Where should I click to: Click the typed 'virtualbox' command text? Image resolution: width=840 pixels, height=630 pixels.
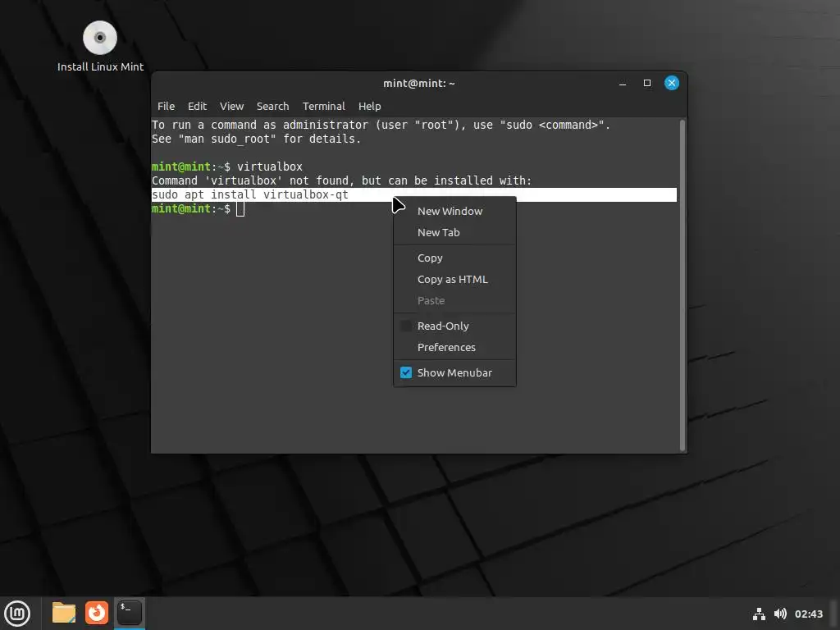point(269,167)
